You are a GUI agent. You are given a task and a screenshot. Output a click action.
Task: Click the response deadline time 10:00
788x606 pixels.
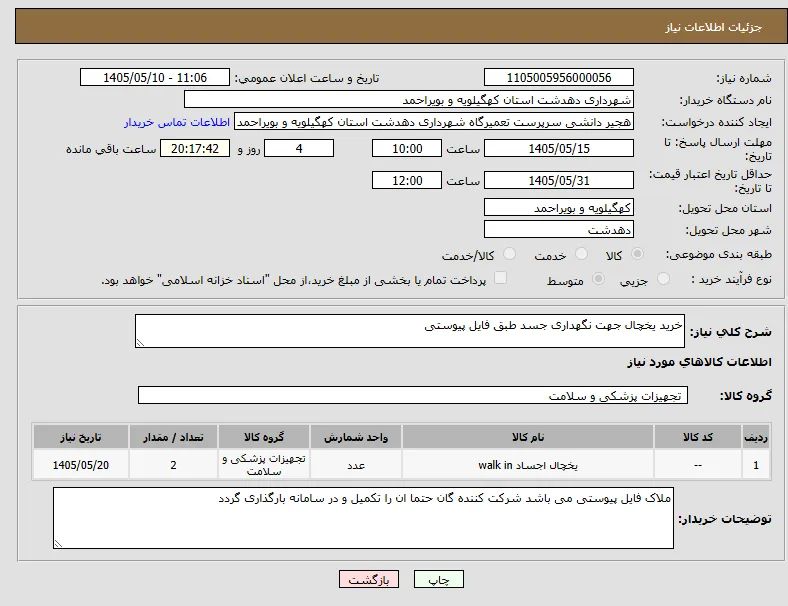pos(407,148)
